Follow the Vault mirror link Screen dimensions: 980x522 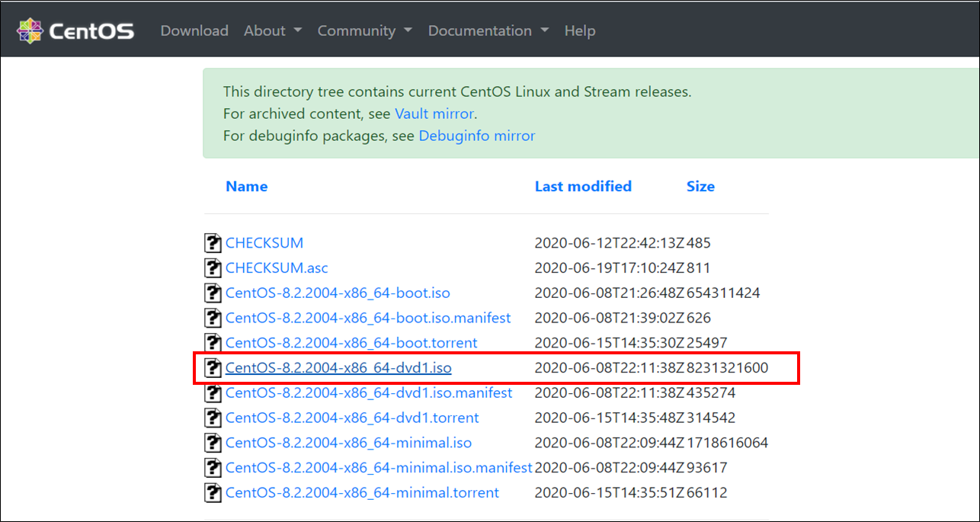coord(434,114)
